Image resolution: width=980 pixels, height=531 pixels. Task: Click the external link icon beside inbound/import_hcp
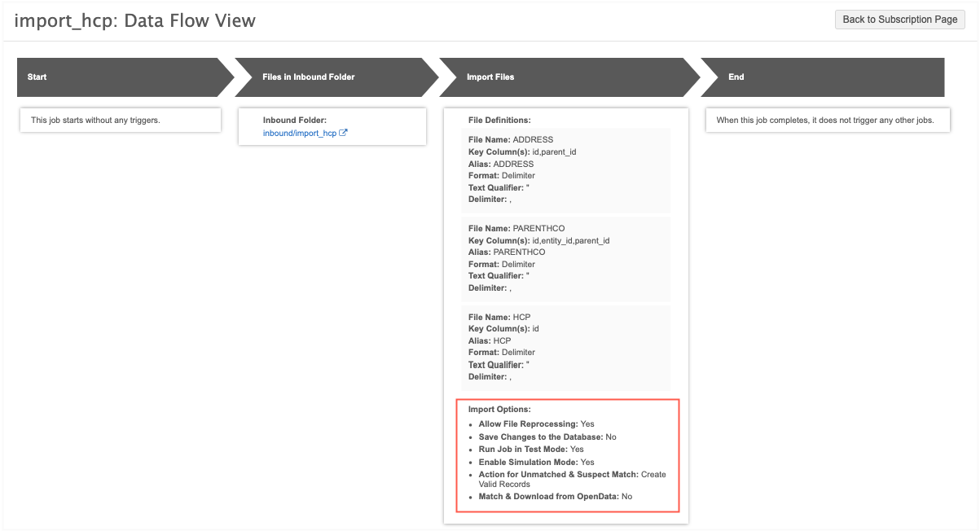pos(343,133)
